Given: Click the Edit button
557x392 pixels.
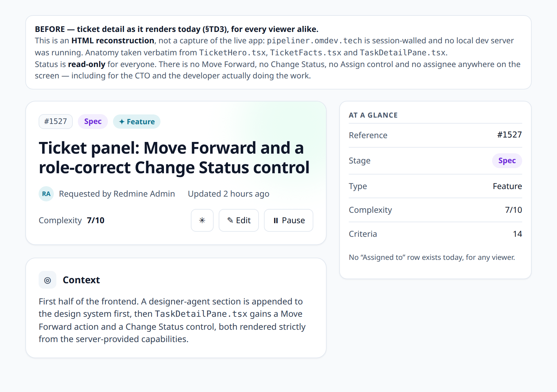Looking at the screenshot, I should coord(239,220).
